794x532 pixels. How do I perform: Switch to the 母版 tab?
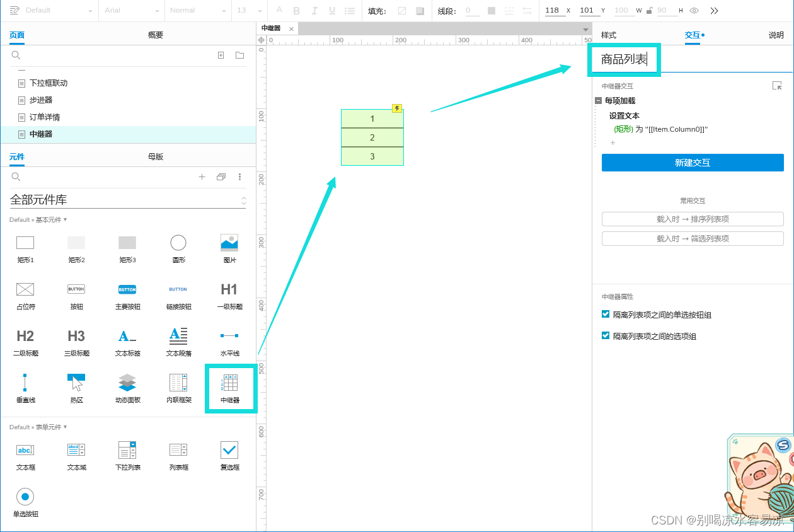[x=155, y=156]
